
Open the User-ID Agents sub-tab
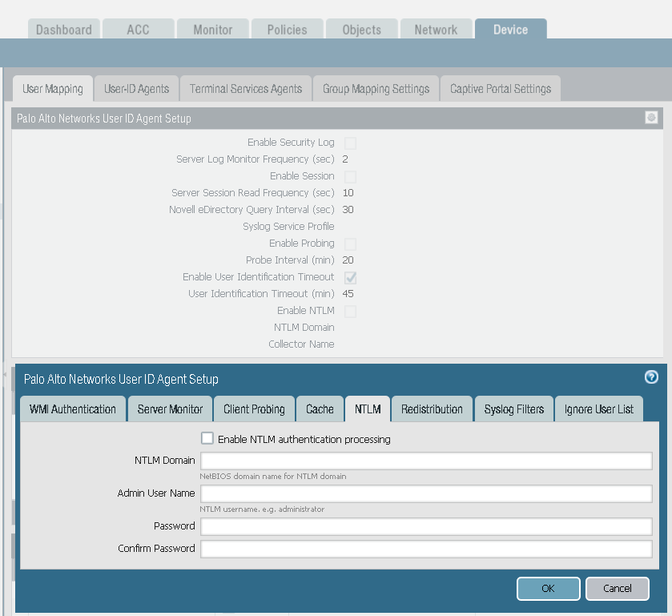pos(136,89)
